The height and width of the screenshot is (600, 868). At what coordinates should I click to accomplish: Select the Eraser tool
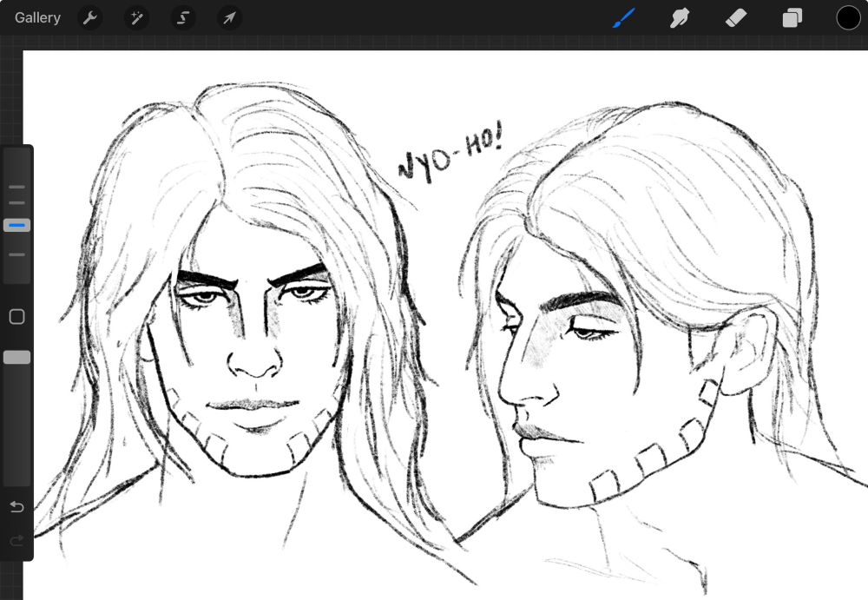(x=736, y=18)
